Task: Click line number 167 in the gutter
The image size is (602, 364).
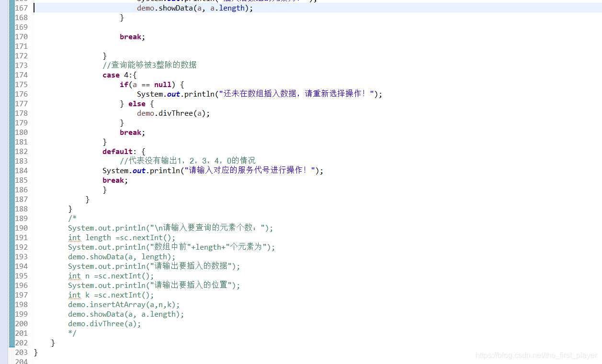Action: pyautogui.click(x=22, y=8)
